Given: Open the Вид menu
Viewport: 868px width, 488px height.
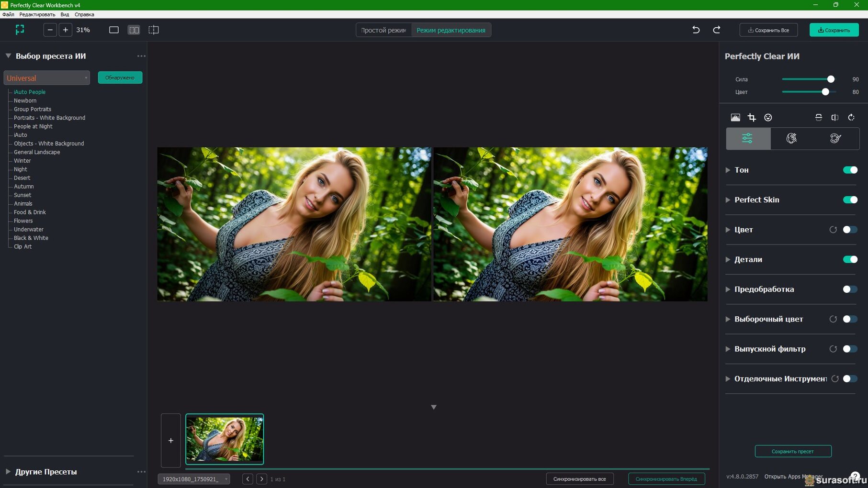Looking at the screenshot, I should point(65,14).
